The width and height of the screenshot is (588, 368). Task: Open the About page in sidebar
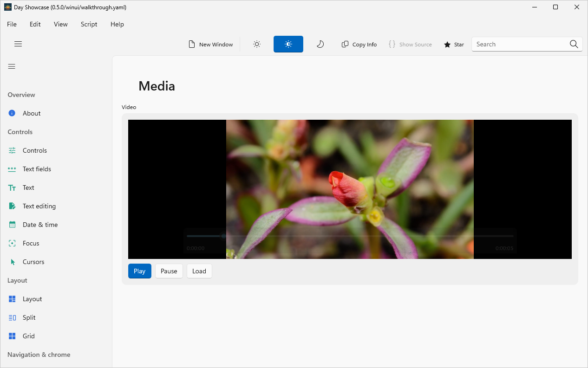click(x=56, y=113)
